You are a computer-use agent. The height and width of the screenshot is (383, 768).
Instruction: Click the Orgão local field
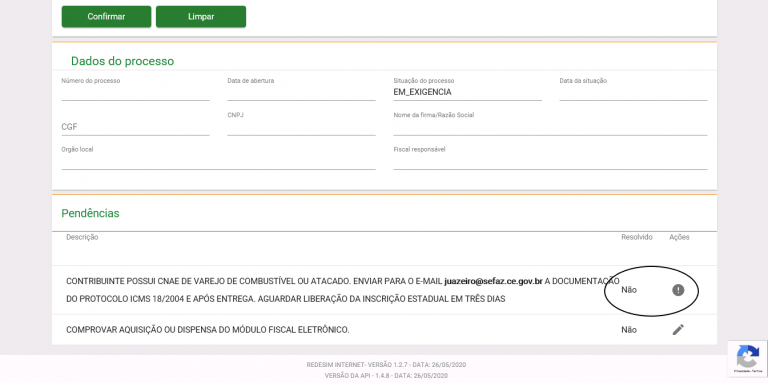click(218, 162)
